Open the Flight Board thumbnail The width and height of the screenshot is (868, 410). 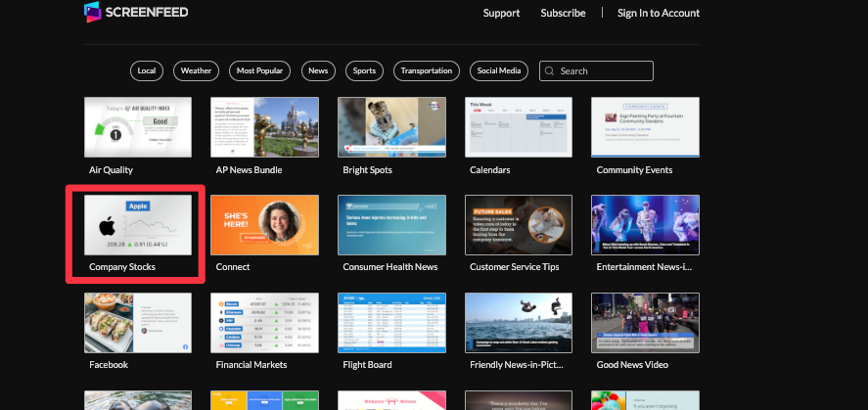392,323
